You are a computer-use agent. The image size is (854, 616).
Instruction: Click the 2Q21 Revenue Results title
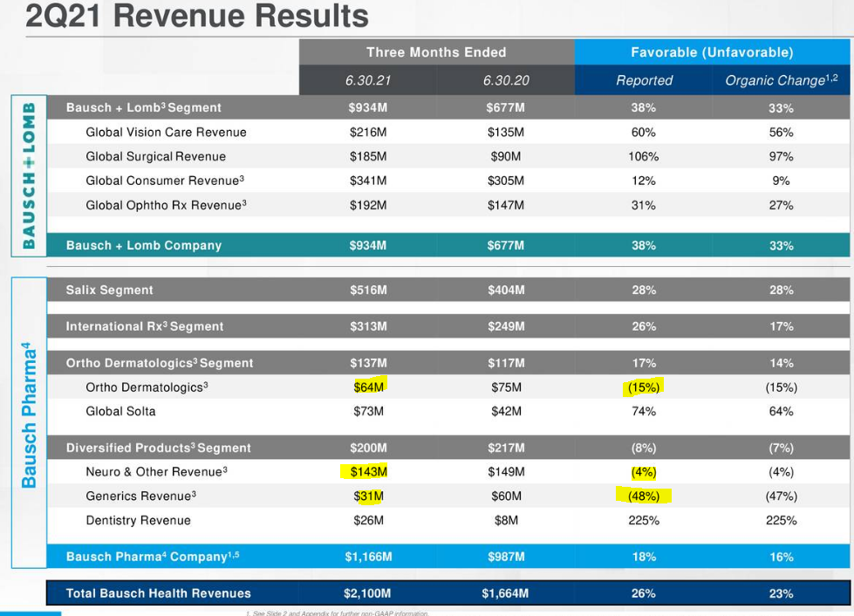[x=174, y=16]
